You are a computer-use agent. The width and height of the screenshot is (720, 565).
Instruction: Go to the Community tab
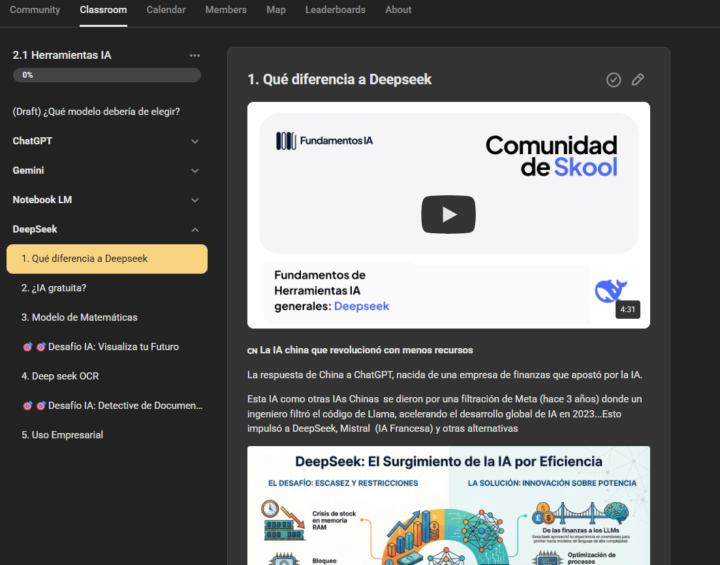[x=35, y=10]
